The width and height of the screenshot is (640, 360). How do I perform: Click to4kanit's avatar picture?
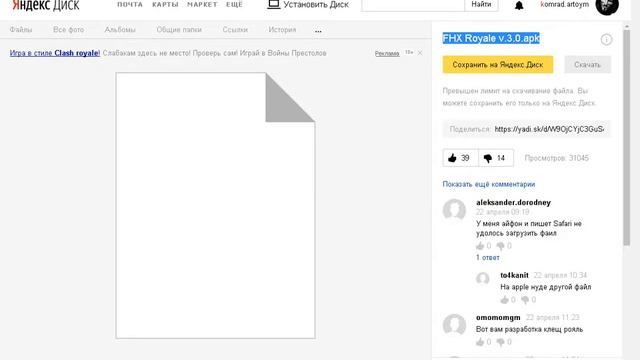[483, 278]
